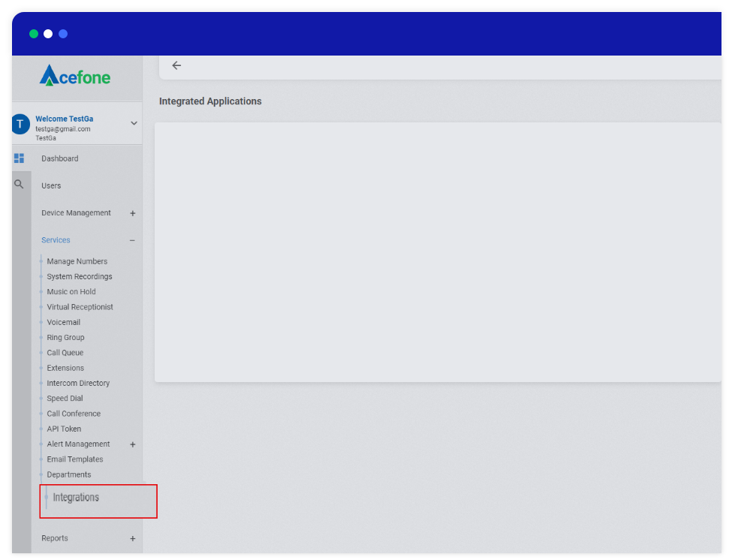Collapse the Services section
The height and width of the screenshot is (560, 732).
[x=132, y=241]
